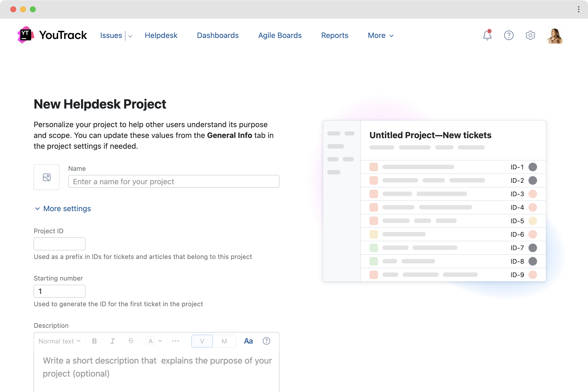The height and width of the screenshot is (392, 588).
Task: Switch editor to markdown mode M
Action: point(224,341)
